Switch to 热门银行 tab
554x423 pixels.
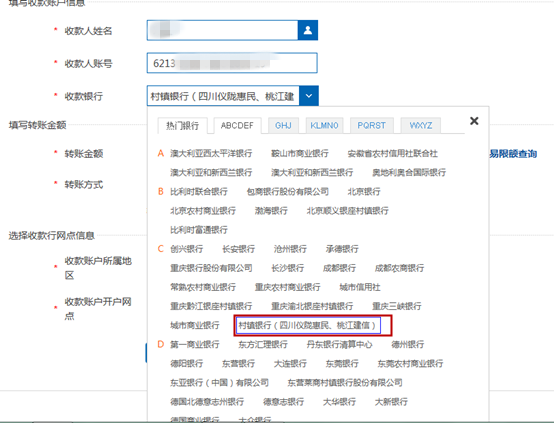[182, 125]
